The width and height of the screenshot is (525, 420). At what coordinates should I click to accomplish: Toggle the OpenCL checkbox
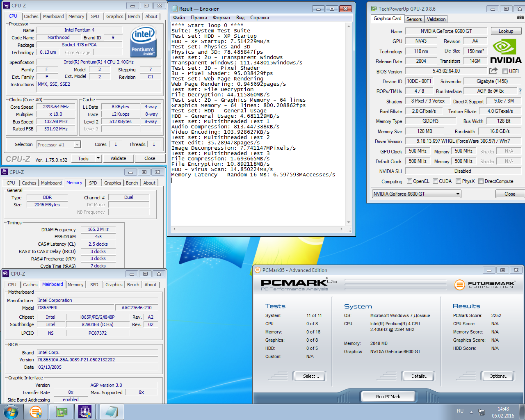(x=409, y=181)
